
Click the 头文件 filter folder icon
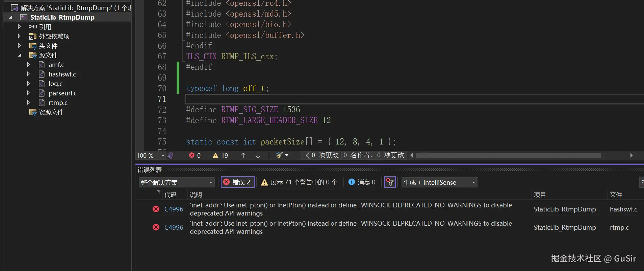click(x=33, y=46)
